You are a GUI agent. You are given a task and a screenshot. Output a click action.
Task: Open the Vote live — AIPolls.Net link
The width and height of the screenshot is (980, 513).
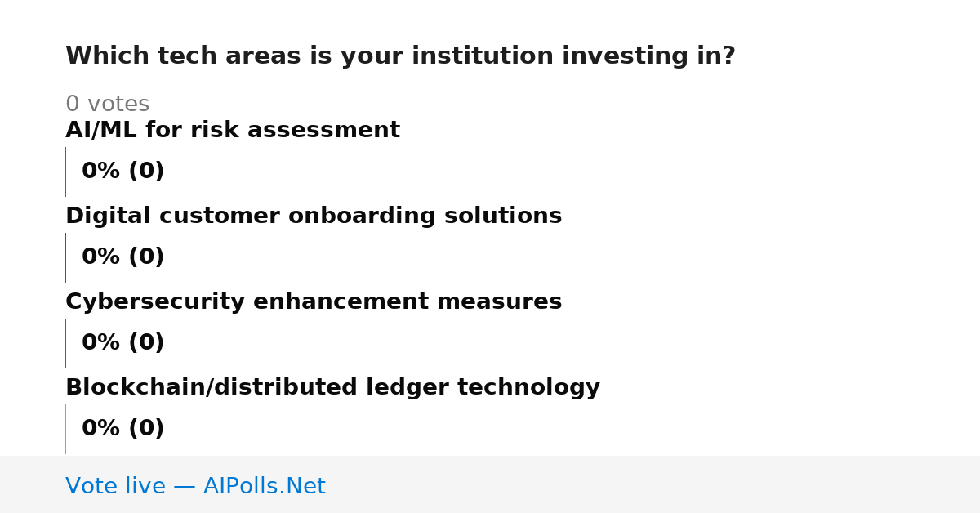pyautogui.click(x=195, y=487)
